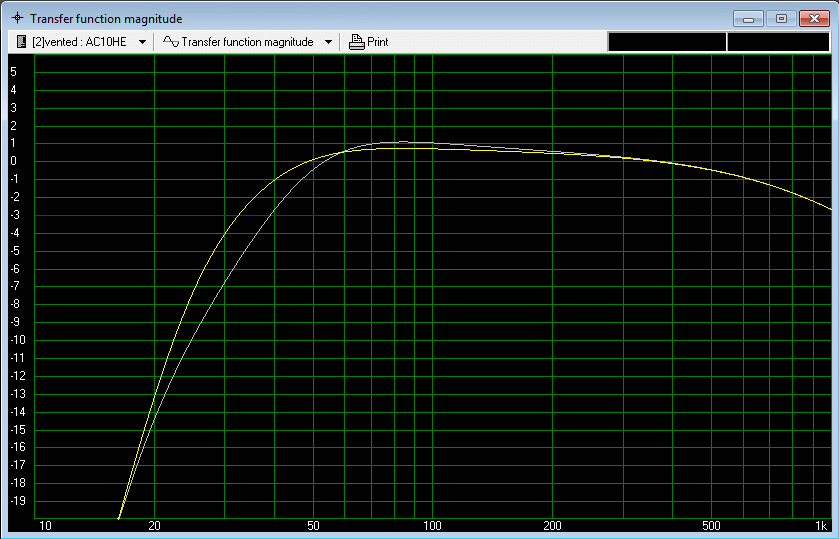
Task: Click the 500 Hz frequency axis label
Action: pyautogui.click(x=711, y=526)
